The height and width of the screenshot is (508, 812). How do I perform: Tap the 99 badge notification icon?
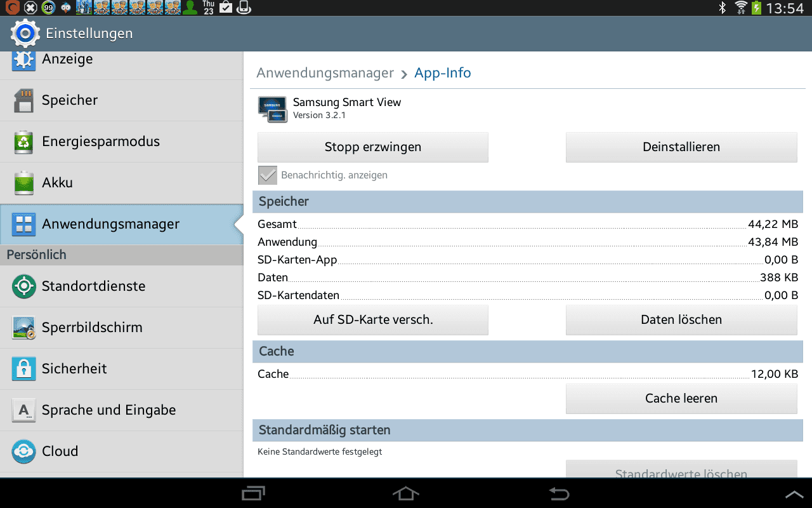48,8
